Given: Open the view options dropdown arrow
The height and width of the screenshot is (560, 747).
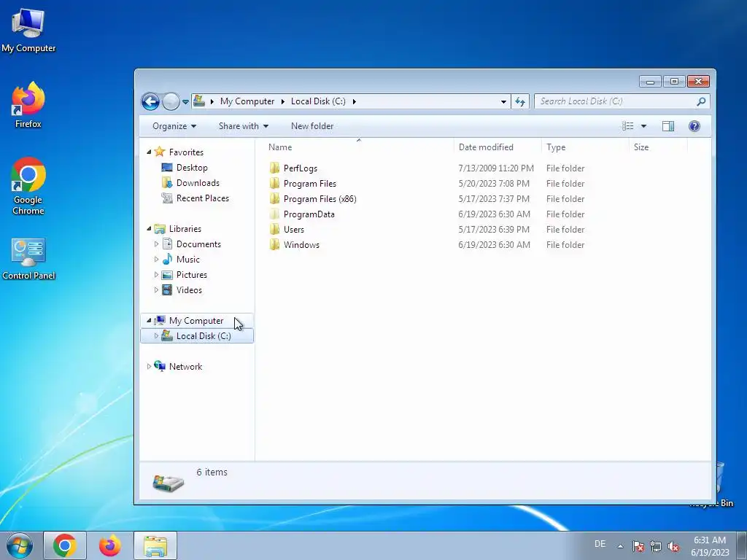Looking at the screenshot, I should (x=643, y=126).
